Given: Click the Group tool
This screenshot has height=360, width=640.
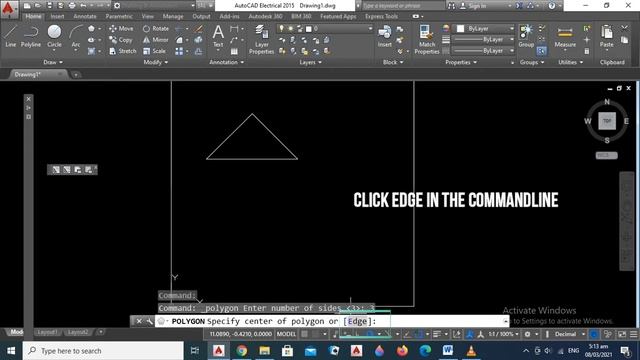Looking at the screenshot, I should (526, 36).
